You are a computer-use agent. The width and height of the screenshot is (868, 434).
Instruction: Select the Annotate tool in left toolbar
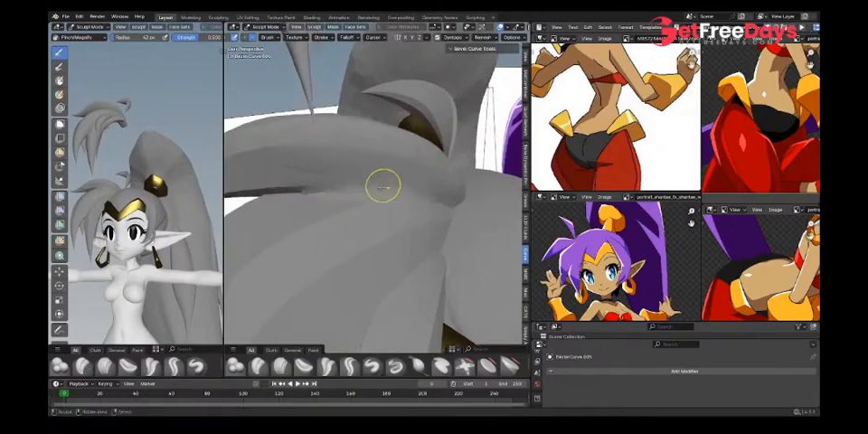click(x=60, y=330)
